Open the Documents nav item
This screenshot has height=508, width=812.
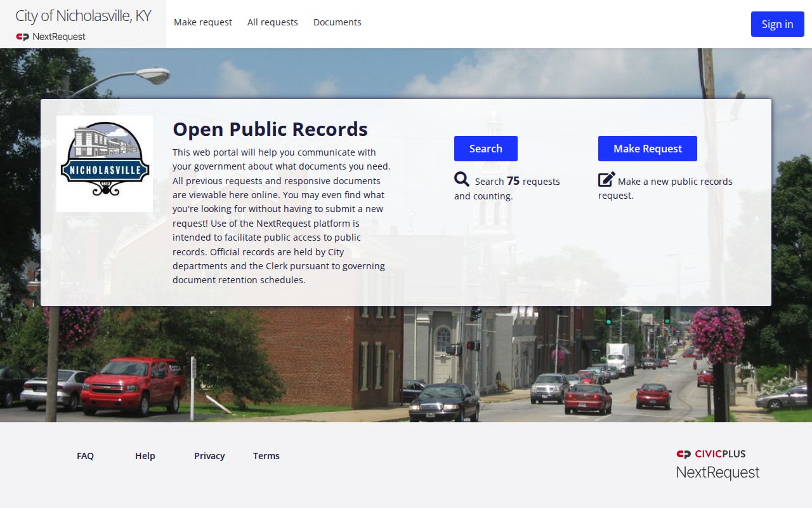(337, 22)
